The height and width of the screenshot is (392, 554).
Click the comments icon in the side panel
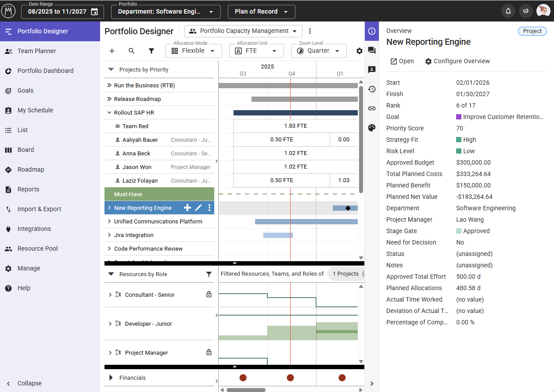click(x=372, y=50)
